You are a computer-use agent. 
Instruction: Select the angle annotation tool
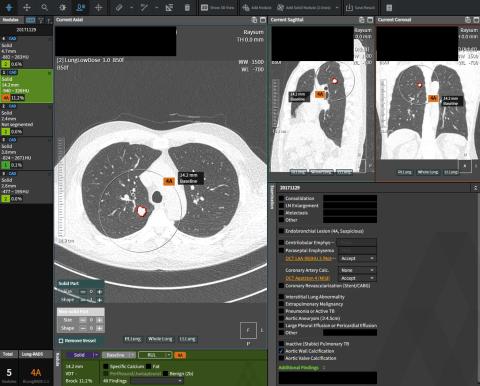(x=144, y=7)
